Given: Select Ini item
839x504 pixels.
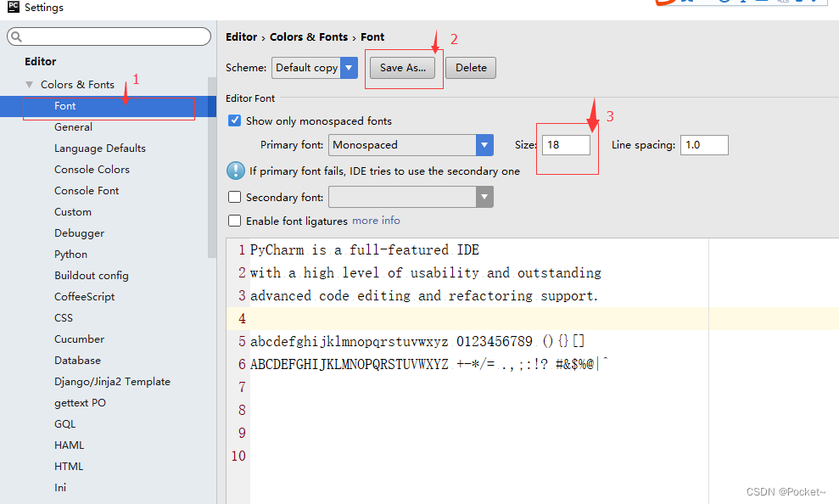Looking at the screenshot, I should [x=60, y=487].
